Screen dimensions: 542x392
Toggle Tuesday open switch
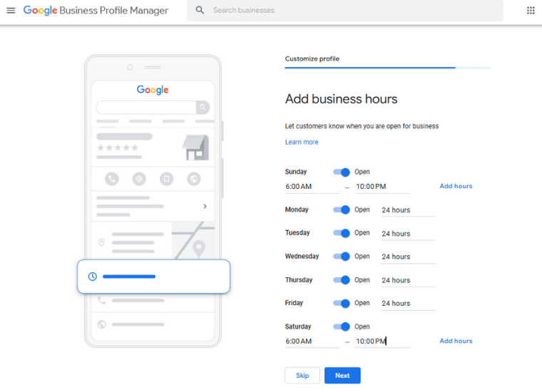click(x=342, y=233)
